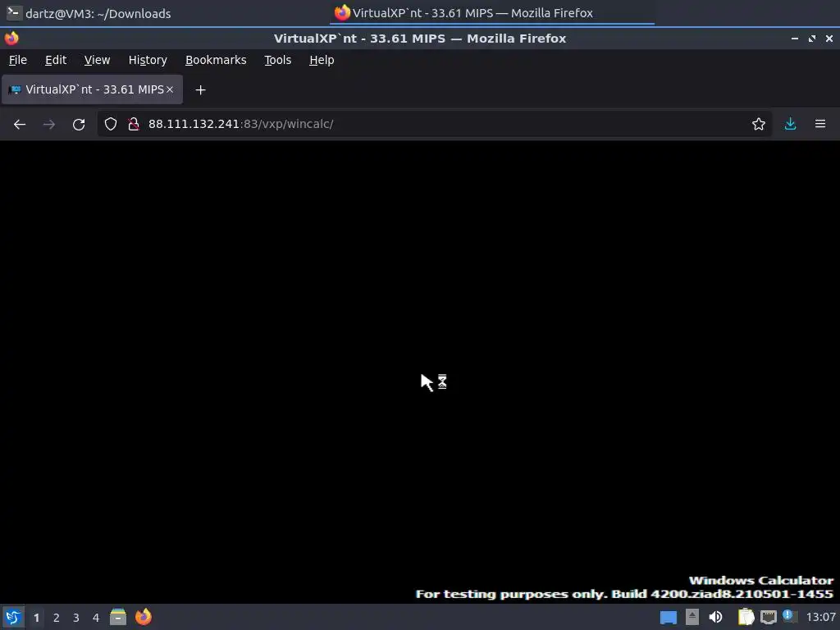Switch to workspace 1
840x630 pixels.
click(x=36, y=618)
